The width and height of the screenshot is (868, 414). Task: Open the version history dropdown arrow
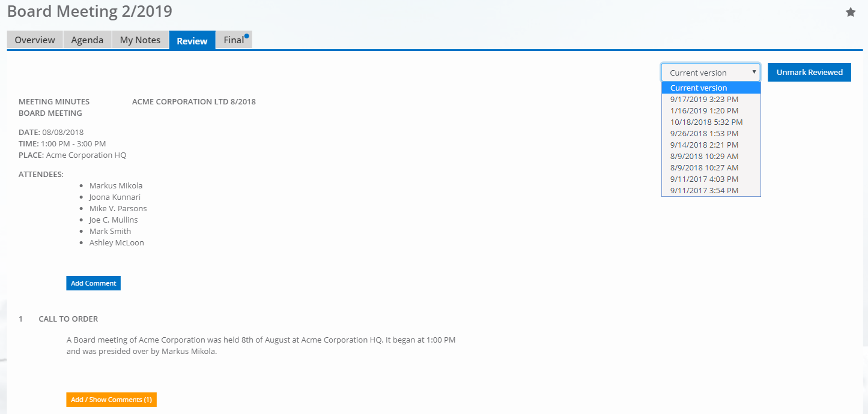[754, 72]
